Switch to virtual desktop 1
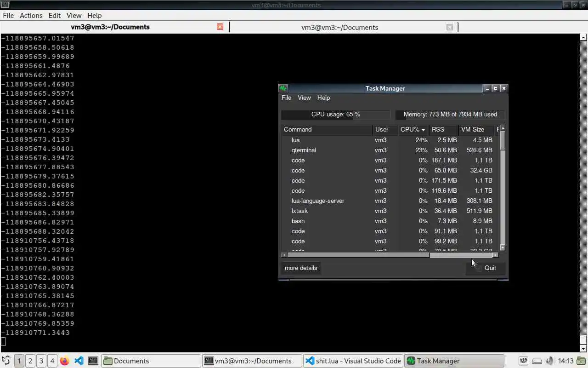The width and height of the screenshot is (588, 368). coord(19,361)
